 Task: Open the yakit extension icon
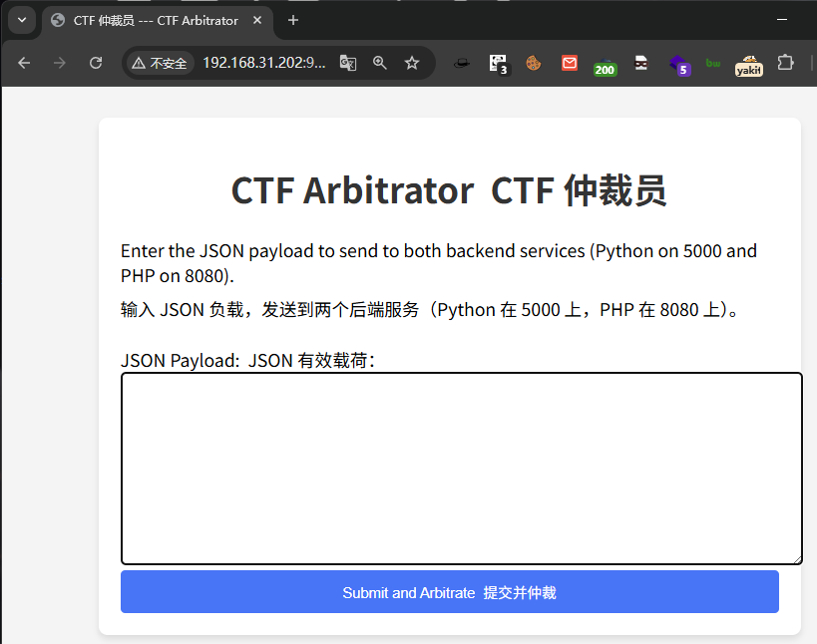749,66
